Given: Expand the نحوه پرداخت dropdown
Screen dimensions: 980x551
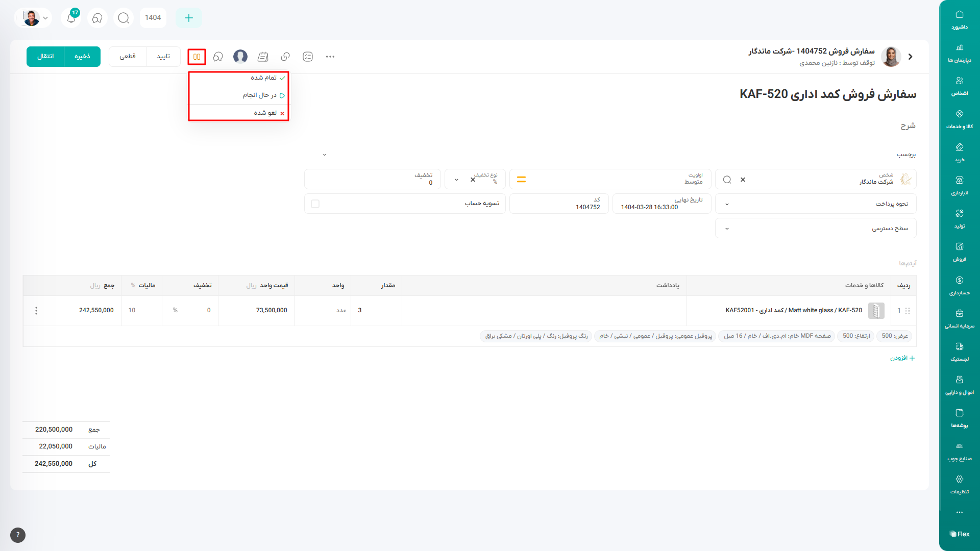Looking at the screenshot, I should pos(727,204).
